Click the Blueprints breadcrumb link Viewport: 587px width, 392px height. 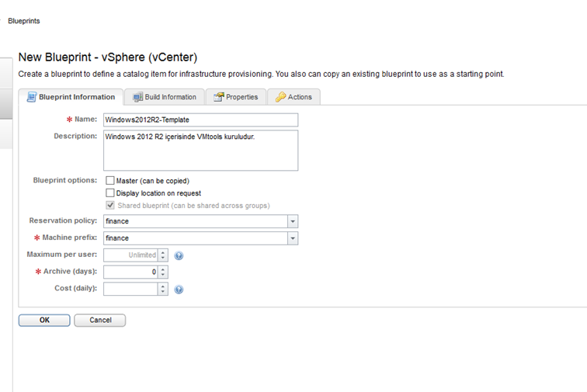coord(24,21)
